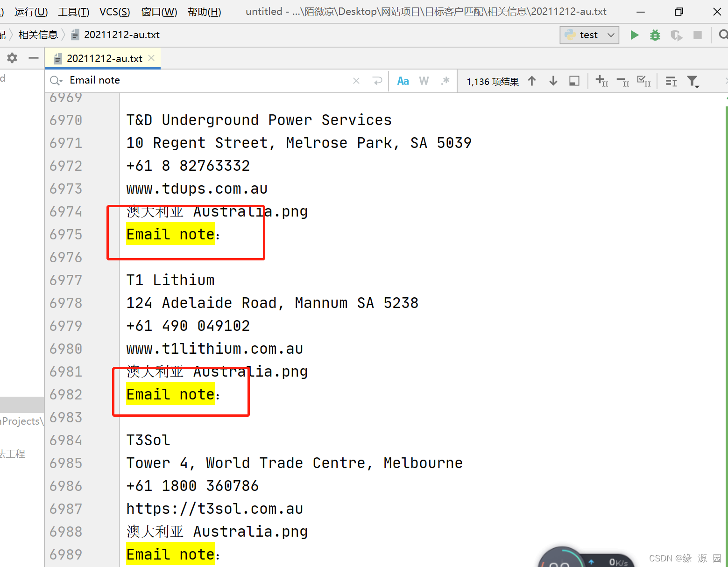Open the 帮助(H) Help menu

point(204,12)
